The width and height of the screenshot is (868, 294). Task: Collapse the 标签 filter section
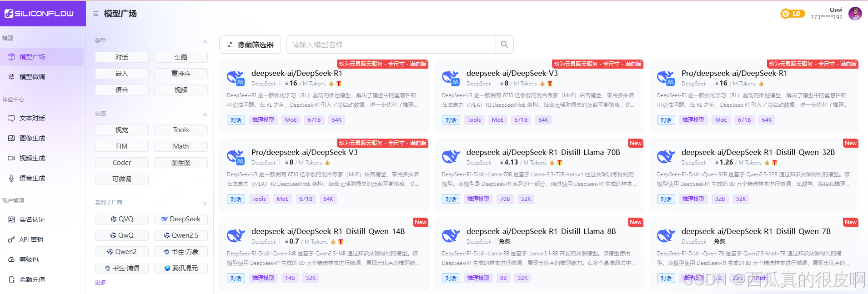coord(205,114)
